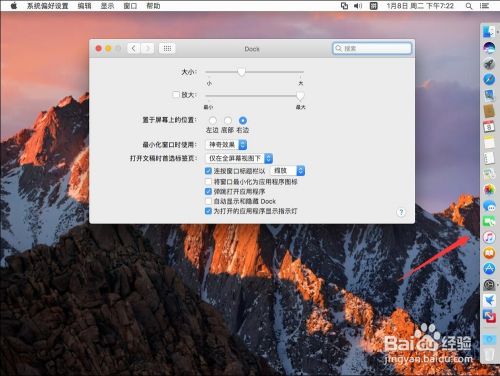
Task: Open Safari compass icon
Action: pyautogui.click(x=489, y=79)
